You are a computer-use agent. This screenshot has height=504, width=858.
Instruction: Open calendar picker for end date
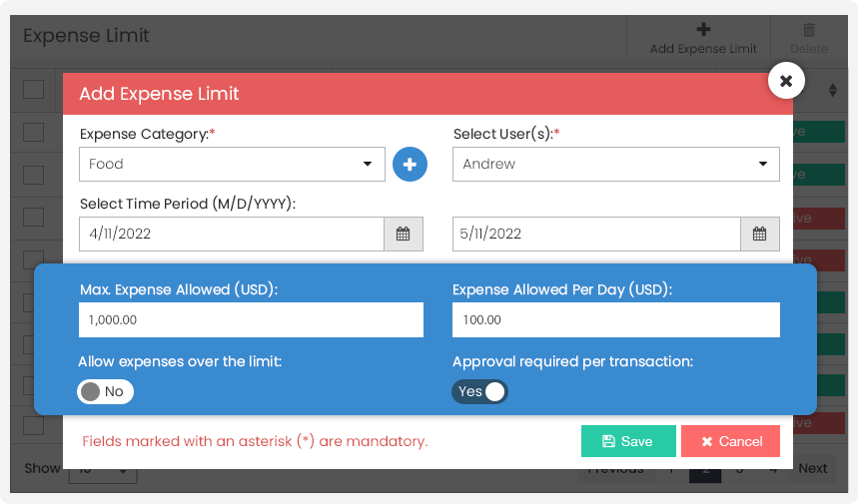[x=760, y=234]
